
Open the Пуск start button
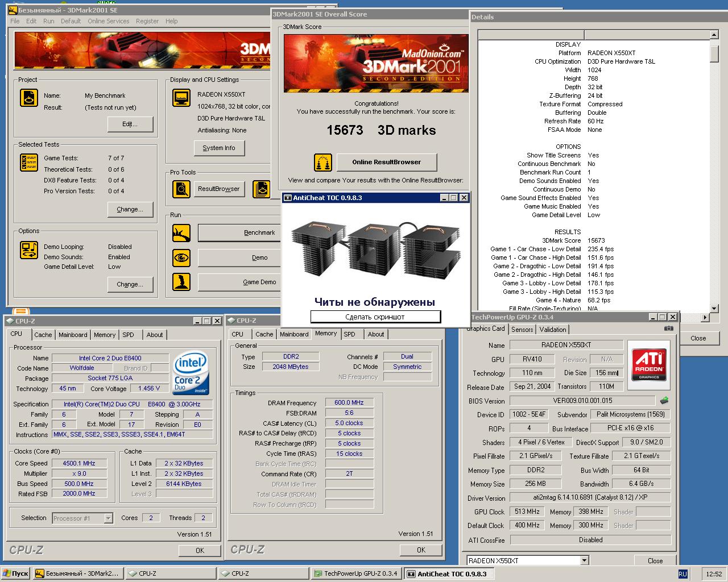(x=15, y=573)
